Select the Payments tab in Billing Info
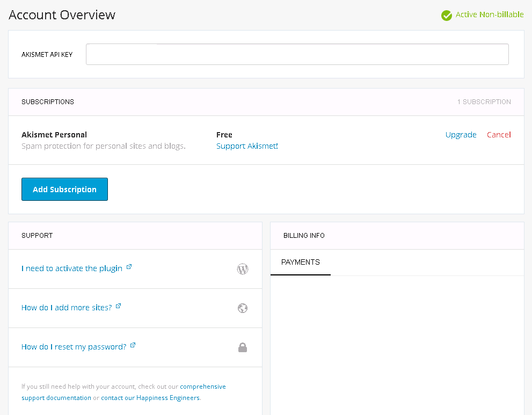This screenshot has height=415, width=532. coord(300,262)
